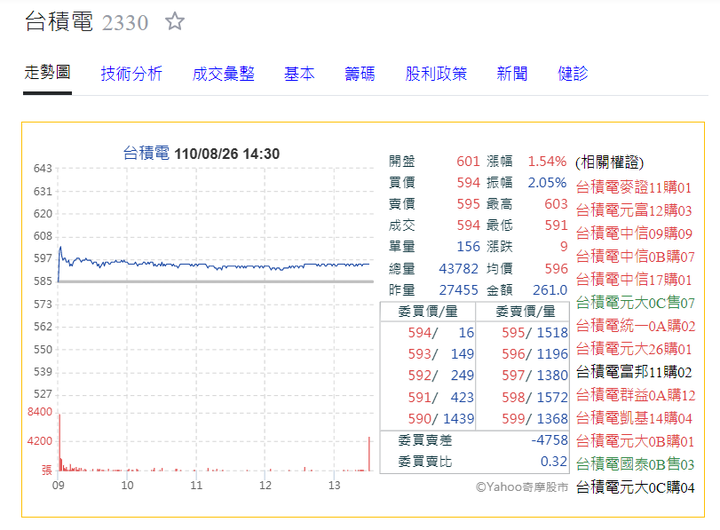
Task: Click bid row 593/ 149
Action: 441,354
